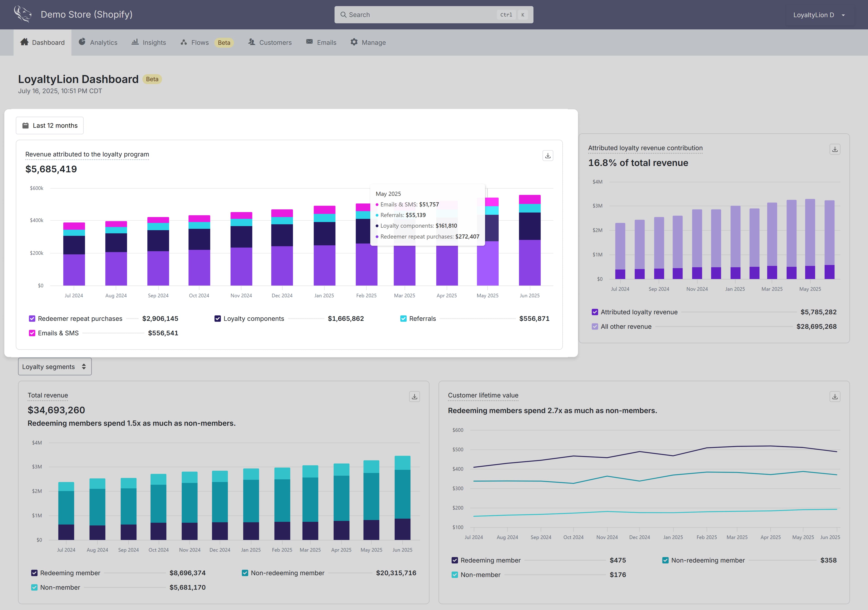Viewport: 868px width, 610px height.
Task: Click the Flows nodes icon
Action: pyautogui.click(x=184, y=42)
